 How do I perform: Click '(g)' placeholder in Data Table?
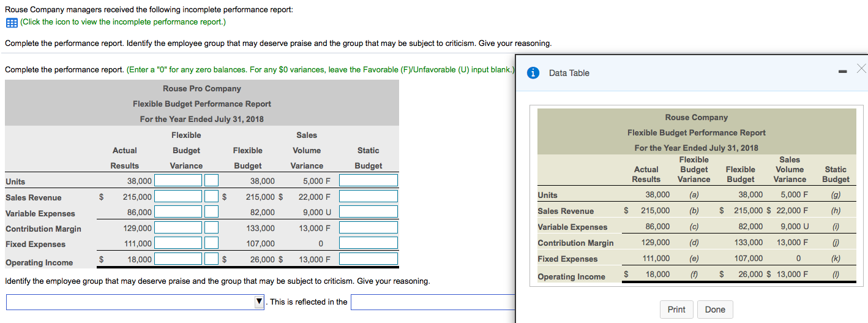tap(836, 195)
